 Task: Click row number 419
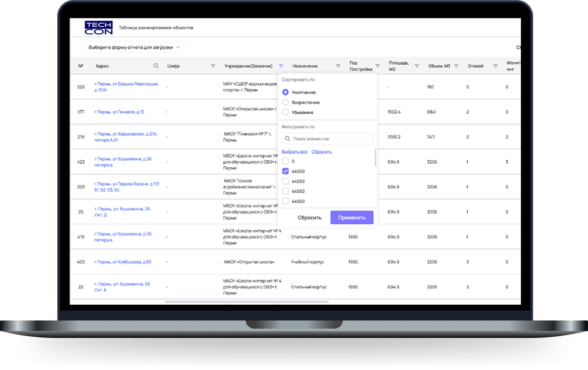tap(81, 237)
